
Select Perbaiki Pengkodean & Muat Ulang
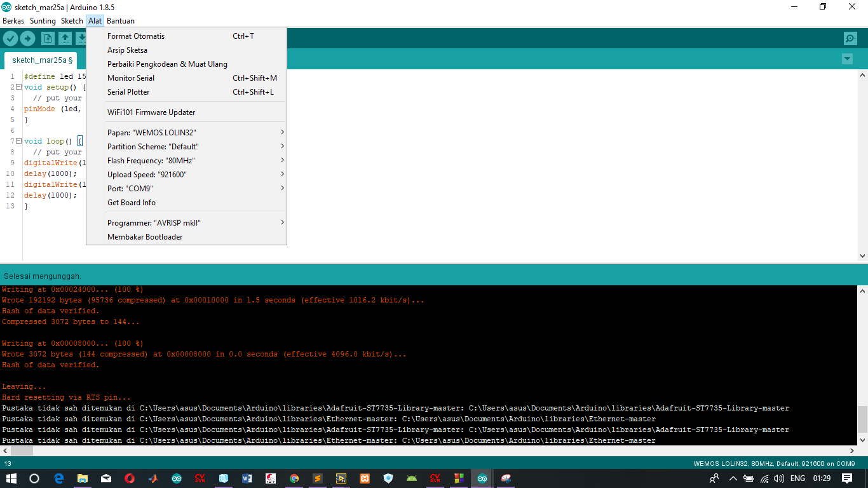(186, 64)
